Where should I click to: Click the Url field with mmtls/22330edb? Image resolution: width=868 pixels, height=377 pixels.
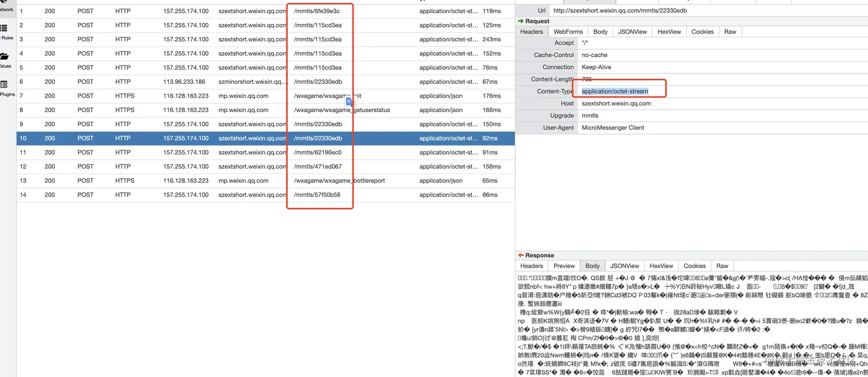point(708,10)
